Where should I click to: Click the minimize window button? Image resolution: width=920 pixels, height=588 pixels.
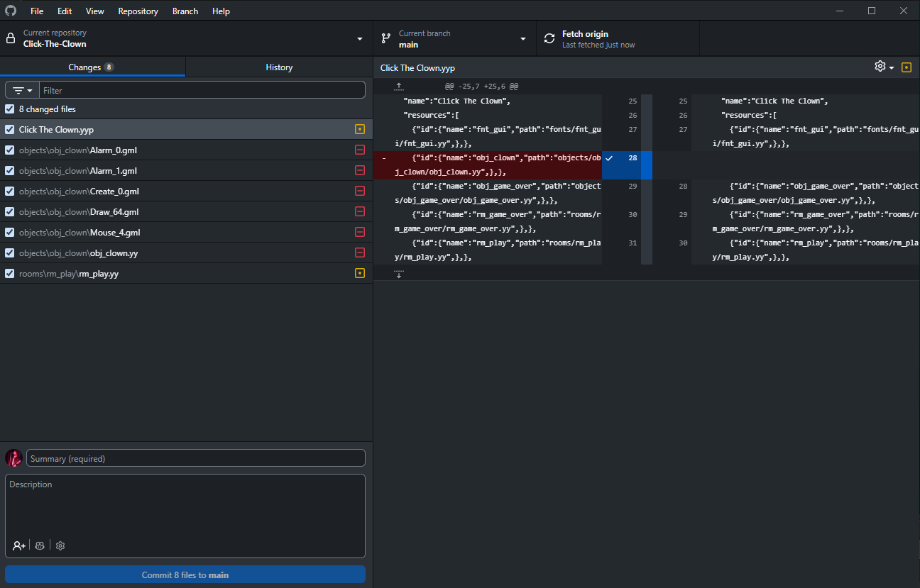840,11
